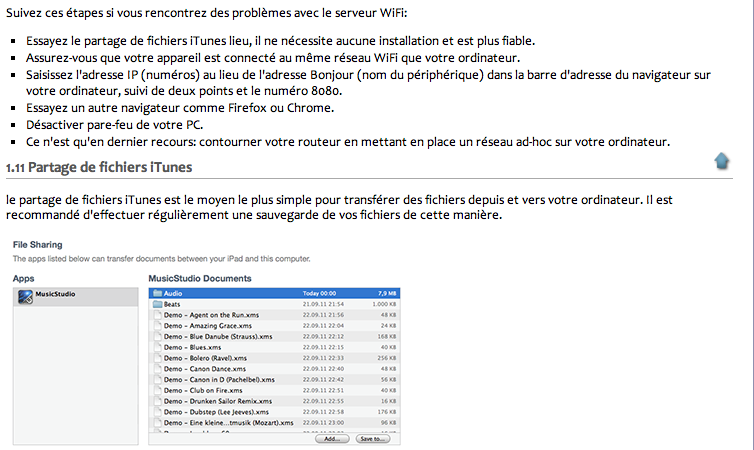This screenshot has width=754, height=450.
Task: Click the Save to... button
Action: pos(373,439)
